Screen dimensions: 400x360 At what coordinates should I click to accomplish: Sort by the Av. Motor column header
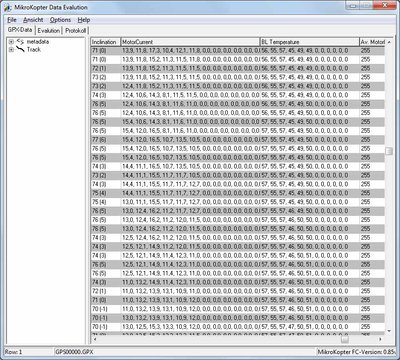point(372,42)
